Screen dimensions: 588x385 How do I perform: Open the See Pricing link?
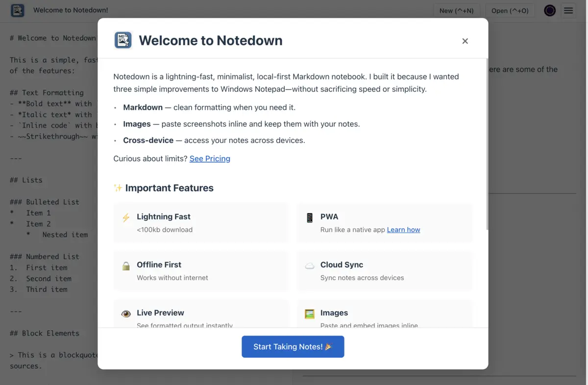tap(210, 158)
